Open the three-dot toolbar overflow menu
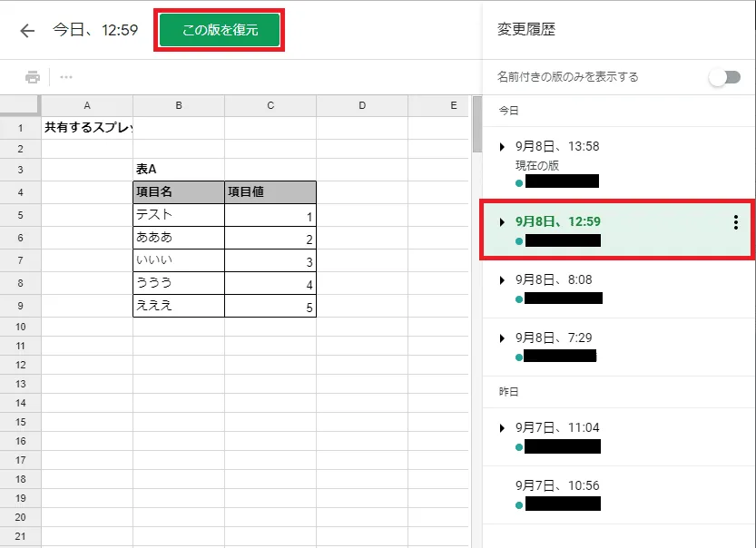 point(66,77)
